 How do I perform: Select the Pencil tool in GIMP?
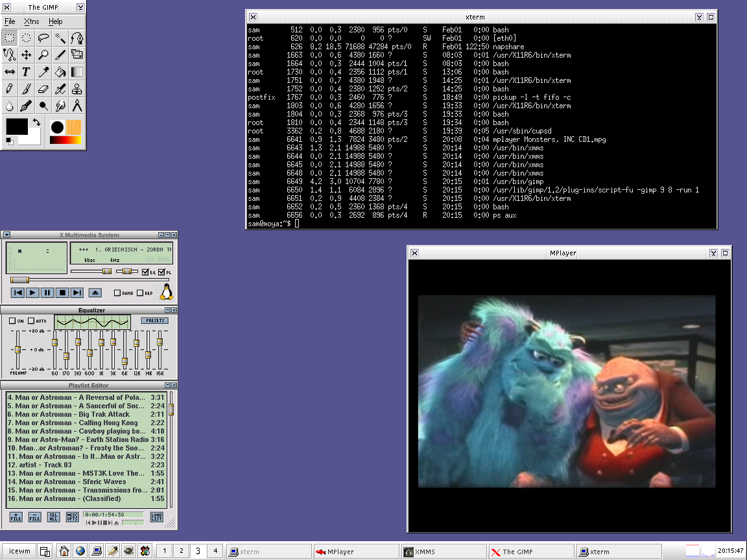point(10,89)
